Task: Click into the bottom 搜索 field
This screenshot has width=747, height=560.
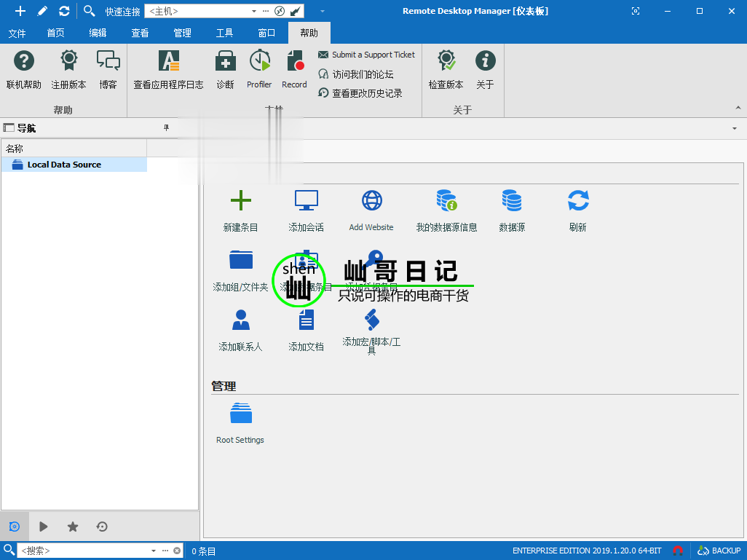Action: 83,551
